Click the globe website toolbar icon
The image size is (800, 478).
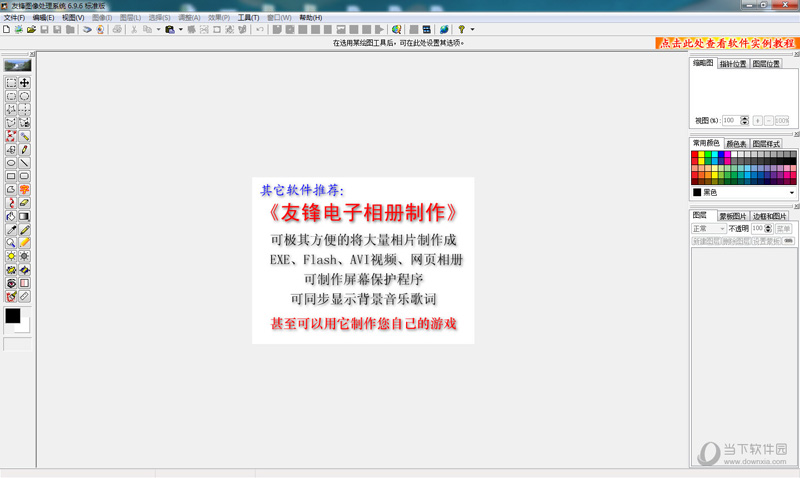(x=444, y=30)
